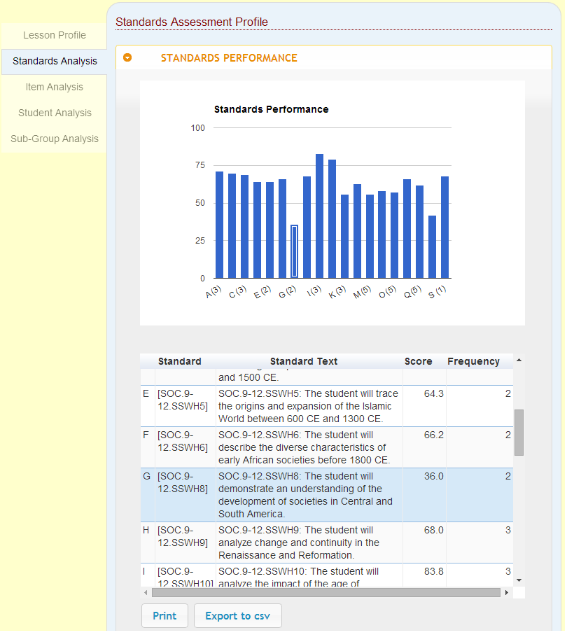Open the Sub-Group Analysis tab

[54, 138]
